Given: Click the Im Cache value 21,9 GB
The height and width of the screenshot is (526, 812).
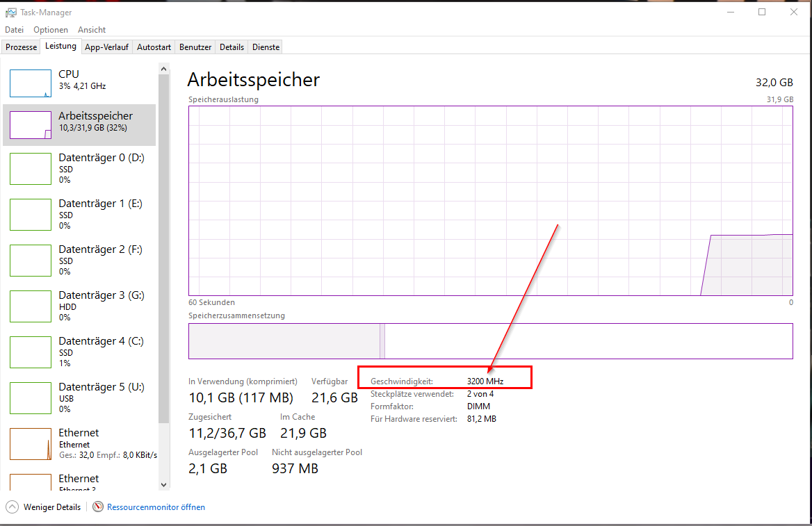Looking at the screenshot, I should (x=304, y=433).
